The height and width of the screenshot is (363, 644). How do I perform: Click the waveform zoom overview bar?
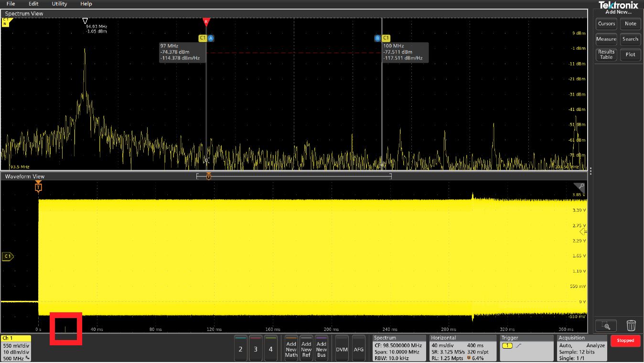(294, 176)
